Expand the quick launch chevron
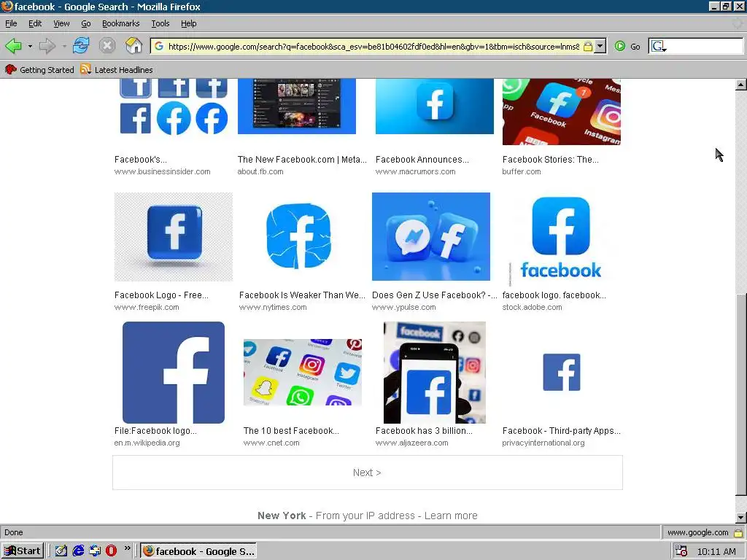 127,548
